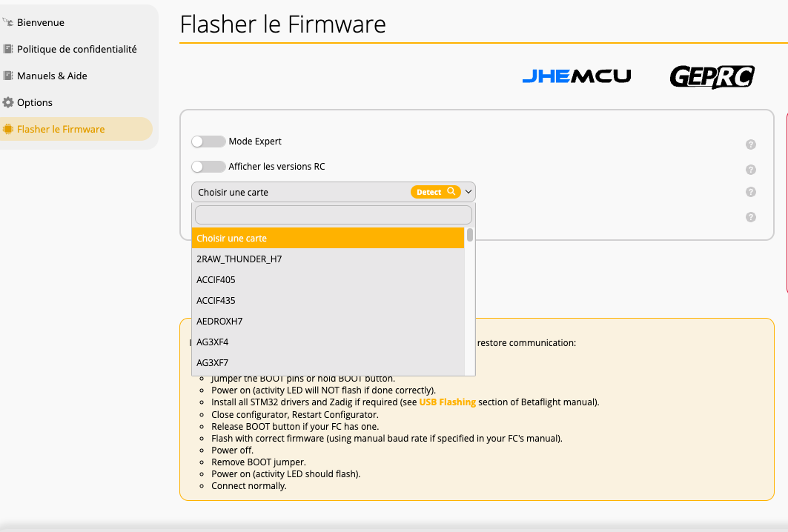Collapse the Choisir une carte dropdown
788x532 pixels.
click(469, 192)
